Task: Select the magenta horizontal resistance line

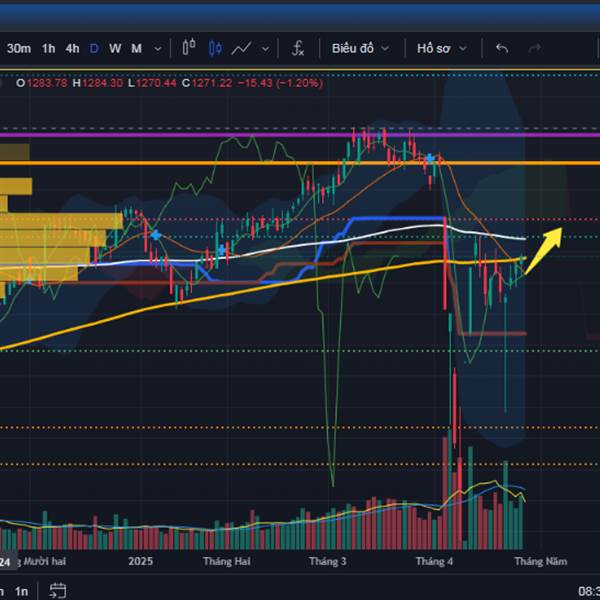Action: (x=300, y=135)
